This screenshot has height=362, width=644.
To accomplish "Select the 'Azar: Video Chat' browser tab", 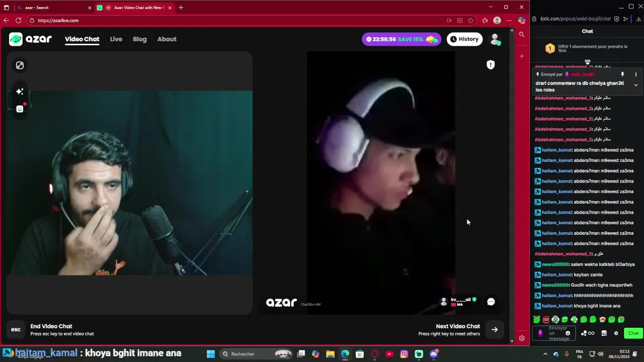I will [x=133, y=8].
